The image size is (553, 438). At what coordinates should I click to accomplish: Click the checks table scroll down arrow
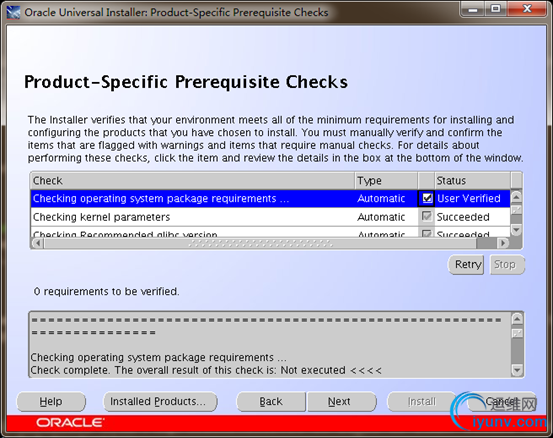click(x=516, y=230)
